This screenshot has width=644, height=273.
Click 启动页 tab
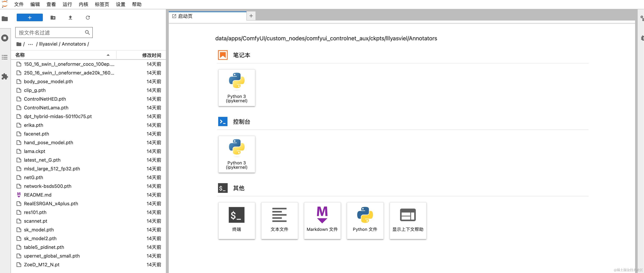tap(208, 16)
